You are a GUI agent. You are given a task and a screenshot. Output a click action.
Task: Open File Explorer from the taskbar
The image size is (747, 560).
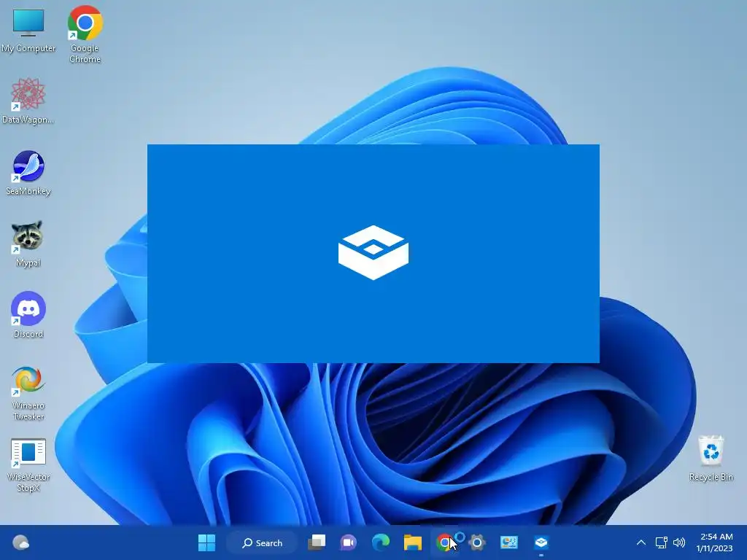click(x=413, y=542)
